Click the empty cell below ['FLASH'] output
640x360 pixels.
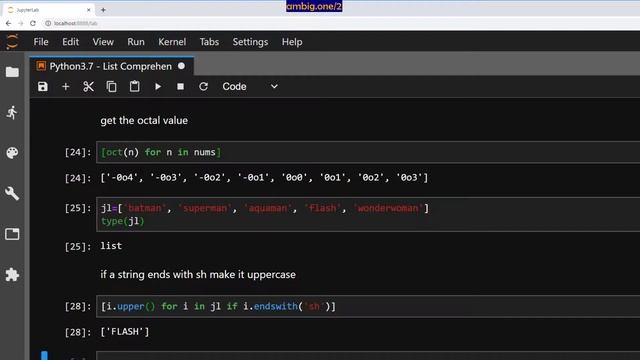pos(368,356)
